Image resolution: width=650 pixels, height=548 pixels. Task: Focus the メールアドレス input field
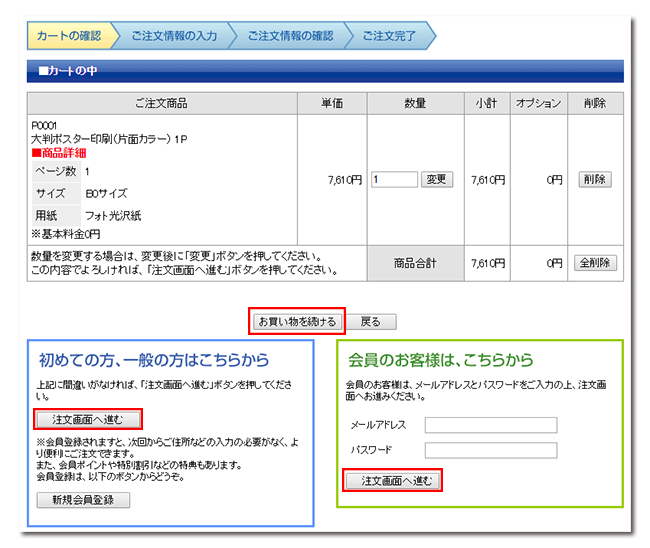pos(491,425)
